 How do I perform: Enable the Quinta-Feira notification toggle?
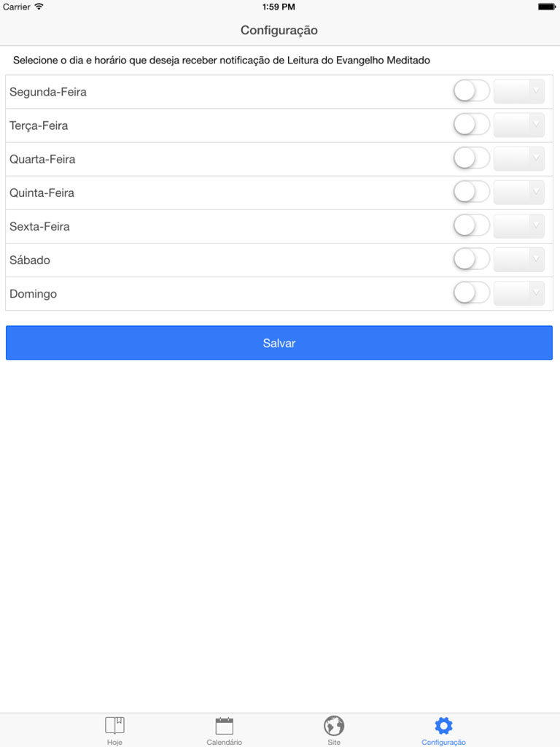tap(472, 192)
